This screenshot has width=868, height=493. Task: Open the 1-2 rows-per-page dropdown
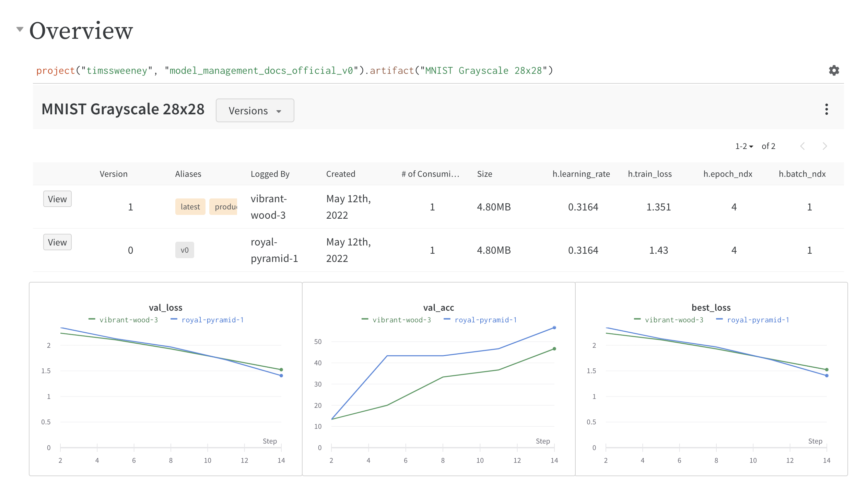pyautogui.click(x=744, y=146)
